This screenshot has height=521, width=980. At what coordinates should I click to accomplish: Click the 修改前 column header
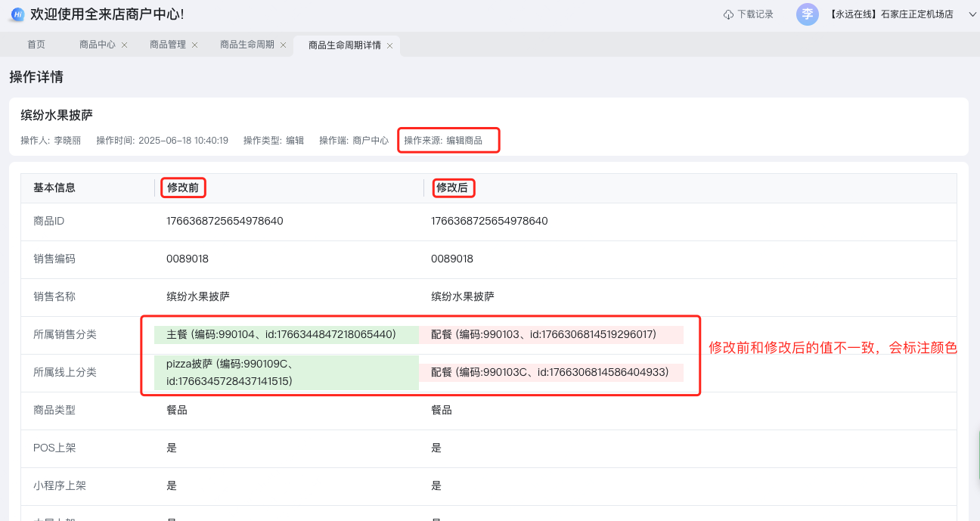click(183, 188)
